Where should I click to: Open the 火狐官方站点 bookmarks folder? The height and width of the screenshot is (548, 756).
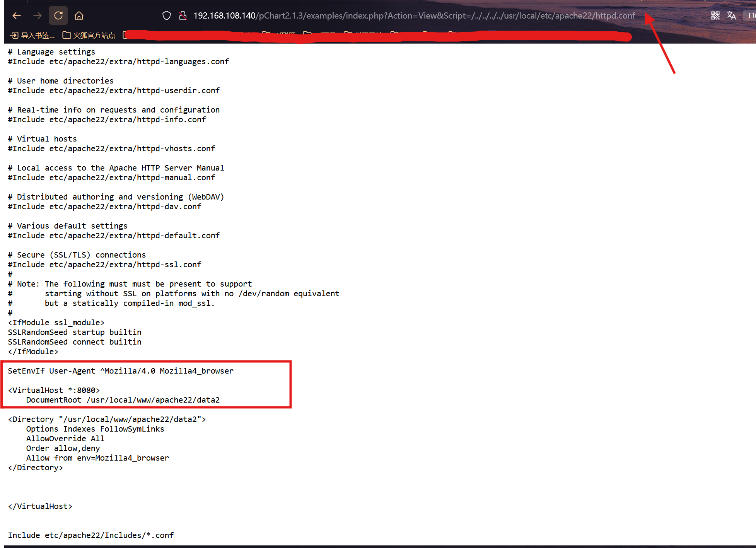pyautogui.click(x=89, y=36)
